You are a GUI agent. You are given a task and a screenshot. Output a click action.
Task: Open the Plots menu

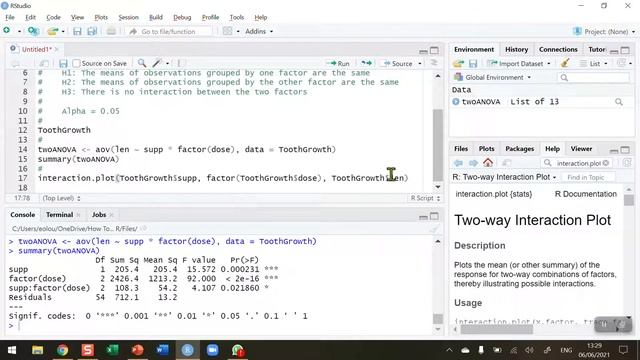(101, 17)
